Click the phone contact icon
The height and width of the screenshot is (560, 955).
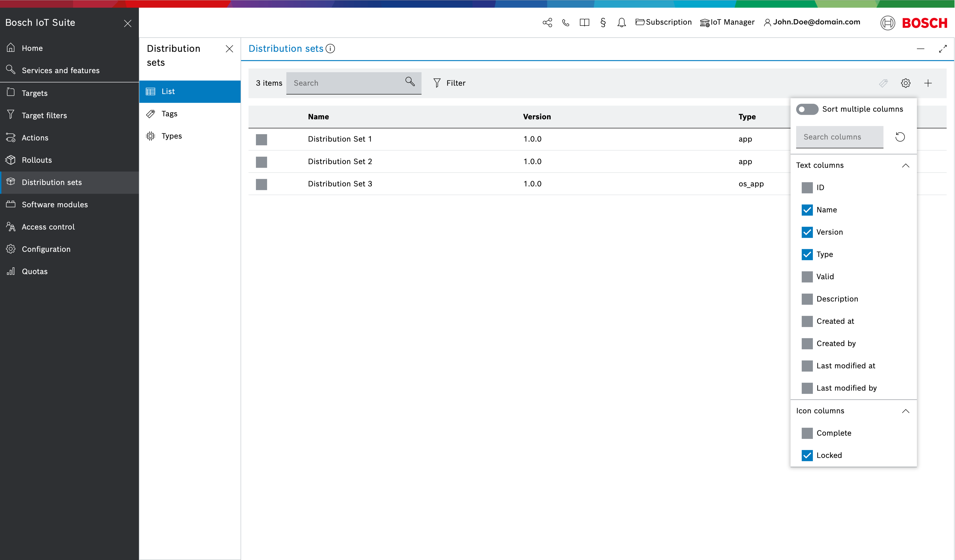click(566, 22)
